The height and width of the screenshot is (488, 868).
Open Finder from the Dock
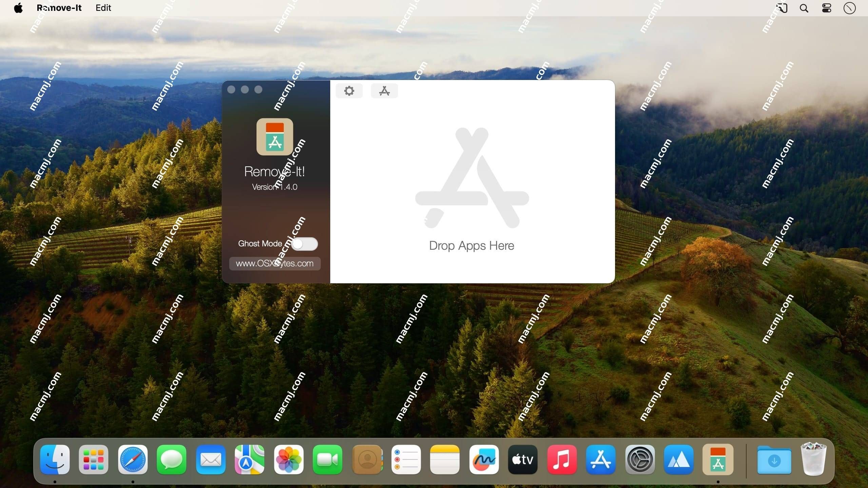tap(55, 460)
